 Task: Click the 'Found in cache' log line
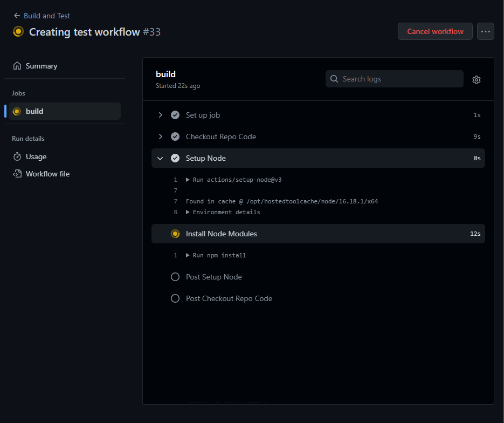tap(282, 201)
